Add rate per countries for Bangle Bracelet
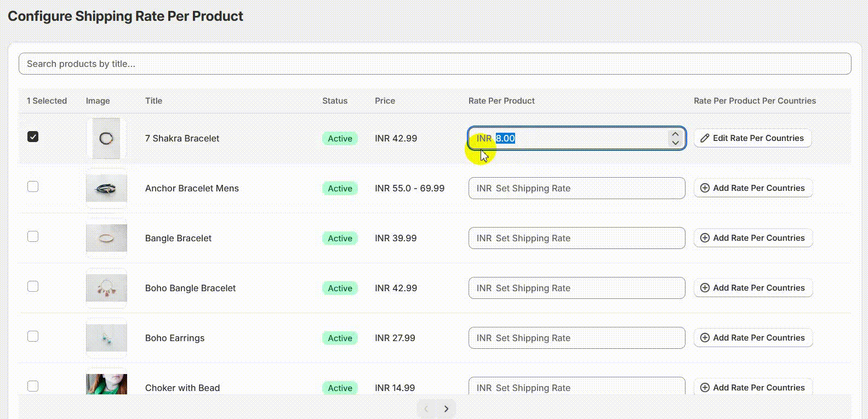Image resolution: width=868 pixels, height=419 pixels. [753, 238]
